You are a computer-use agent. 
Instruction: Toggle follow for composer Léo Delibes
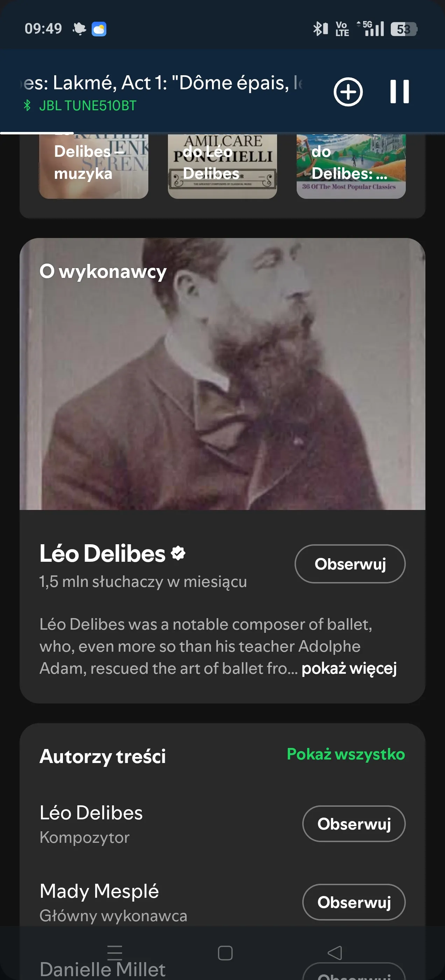pyautogui.click(x=354, y=824)
